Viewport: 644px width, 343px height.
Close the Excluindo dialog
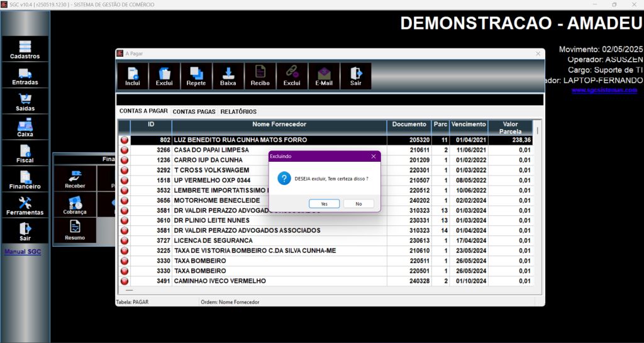pos(374,157)
